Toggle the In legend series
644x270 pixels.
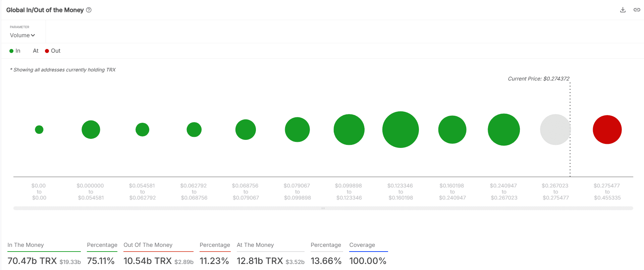click(x=15, y=51)
